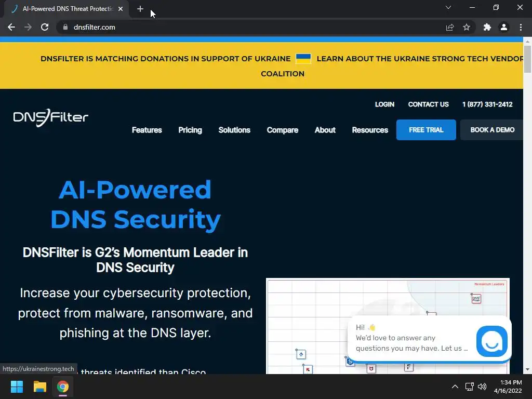532x399 pixels.
Task: Click the scrollbar down arrow
Action: pyautogui.click(x=527, y=369)
